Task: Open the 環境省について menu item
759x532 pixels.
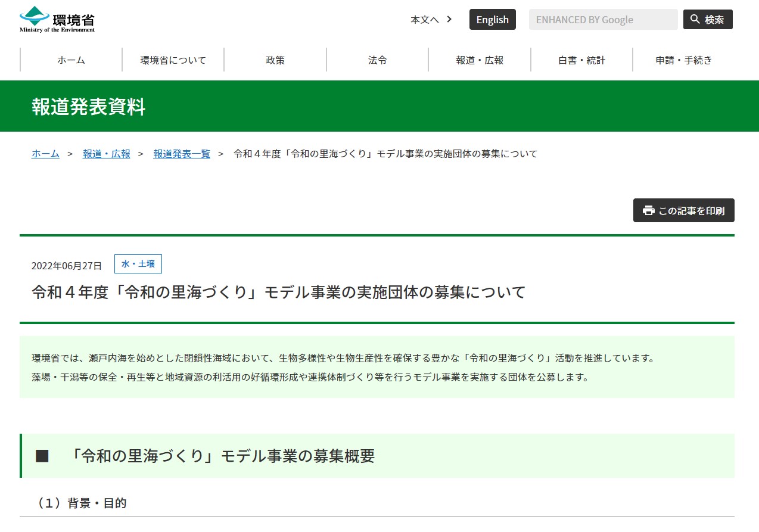Action: click(173, 60)
